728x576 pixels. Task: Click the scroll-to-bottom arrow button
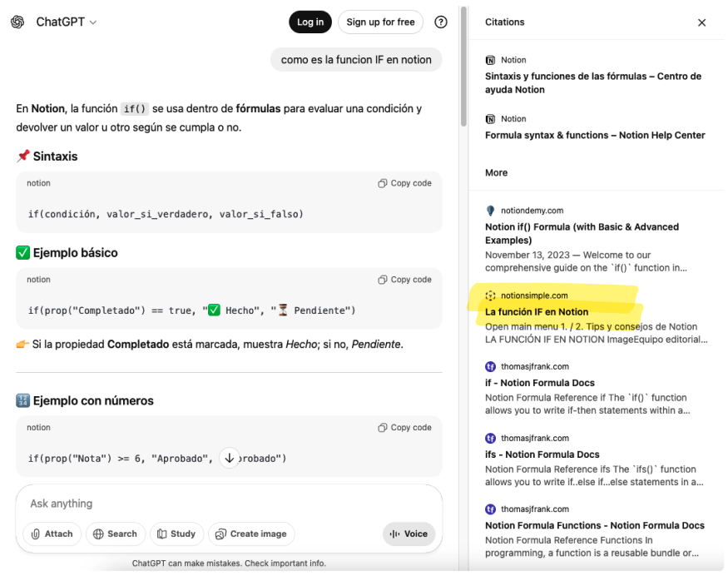pyautogui.click(x=230, y=458)
